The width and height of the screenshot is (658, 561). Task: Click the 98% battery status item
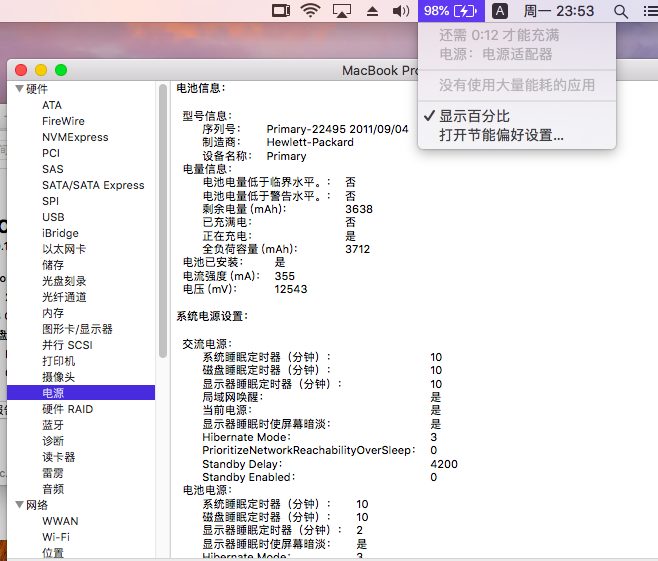(x=451, y=10)
